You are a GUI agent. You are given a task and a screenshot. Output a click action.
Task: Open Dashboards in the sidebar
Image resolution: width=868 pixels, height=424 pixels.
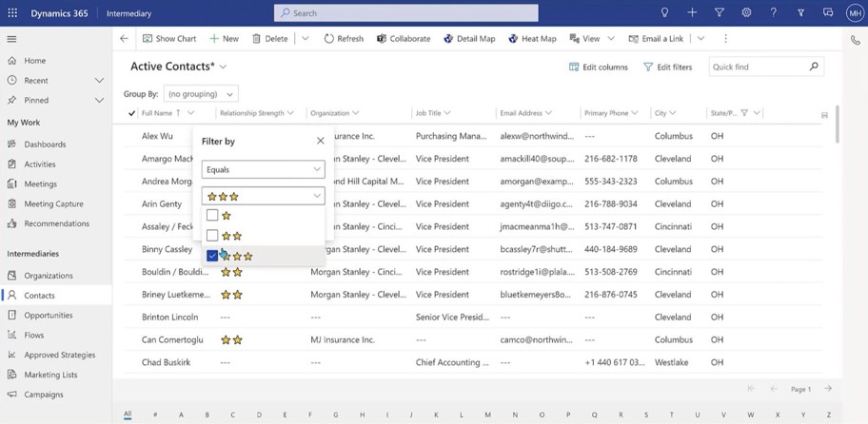coord(45,145)
